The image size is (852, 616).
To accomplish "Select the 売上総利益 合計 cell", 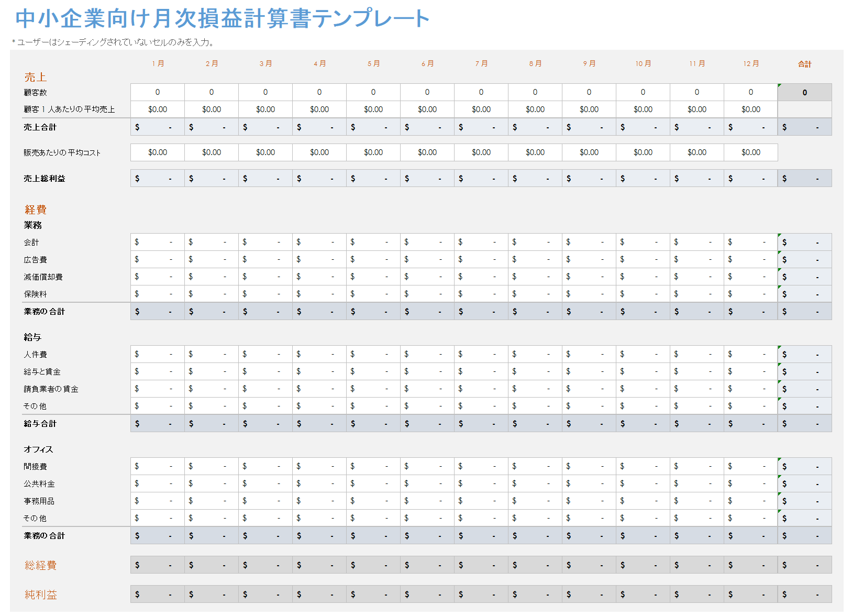I will click(805, 178).
